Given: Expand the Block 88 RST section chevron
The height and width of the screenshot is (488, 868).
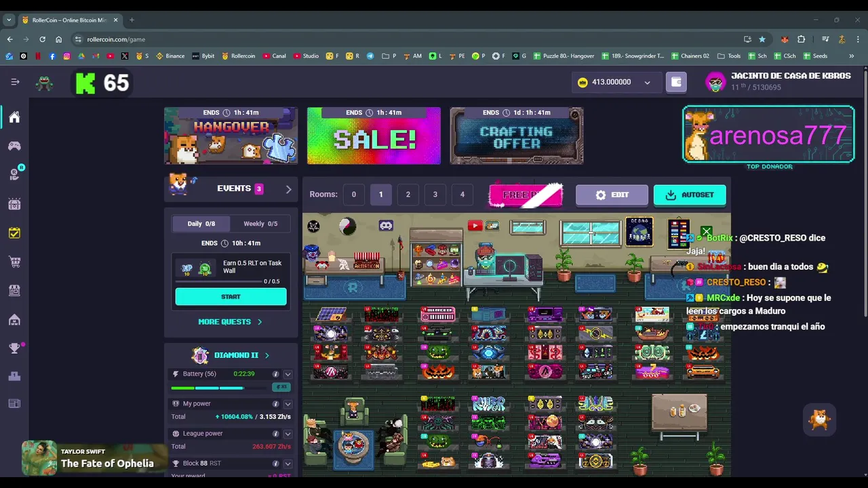Looking at the screenshot, I should tap(288, 464).
